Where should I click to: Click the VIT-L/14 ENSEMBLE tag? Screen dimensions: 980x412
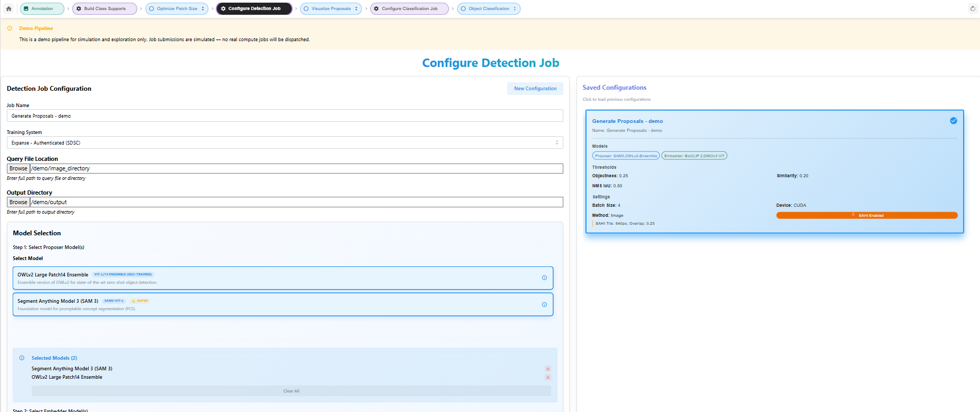click(x=123, y=274)
